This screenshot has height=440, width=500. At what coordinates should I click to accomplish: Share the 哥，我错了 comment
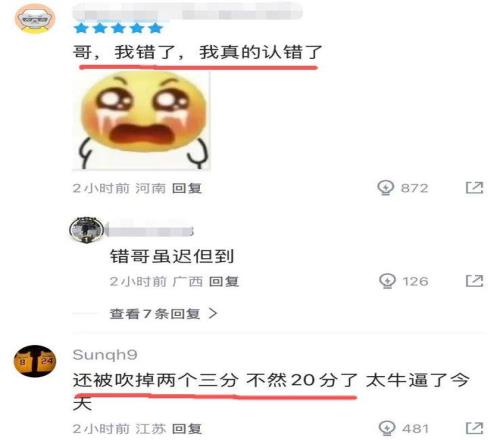pos(474,188)
